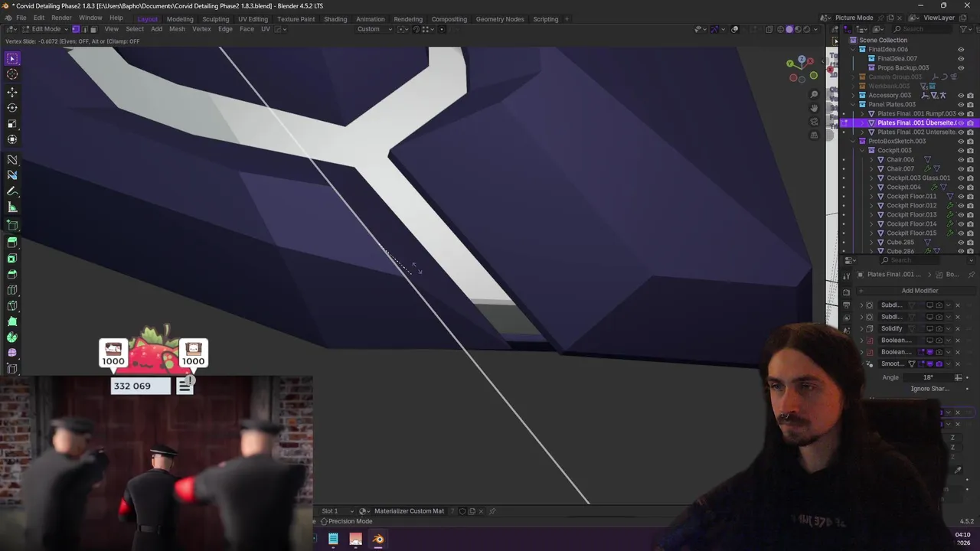This screenshot has height=551, width=980.
Task: Open the Vertex menu
Action: point(201,29)
